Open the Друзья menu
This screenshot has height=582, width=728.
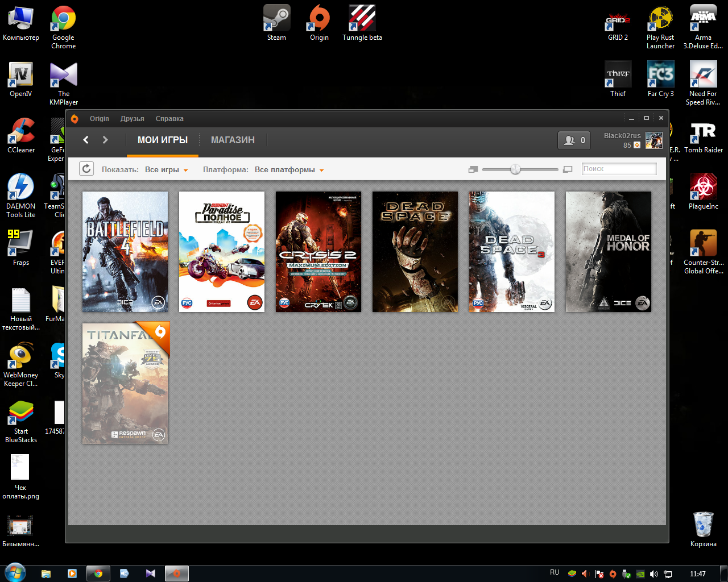[133, 119]
